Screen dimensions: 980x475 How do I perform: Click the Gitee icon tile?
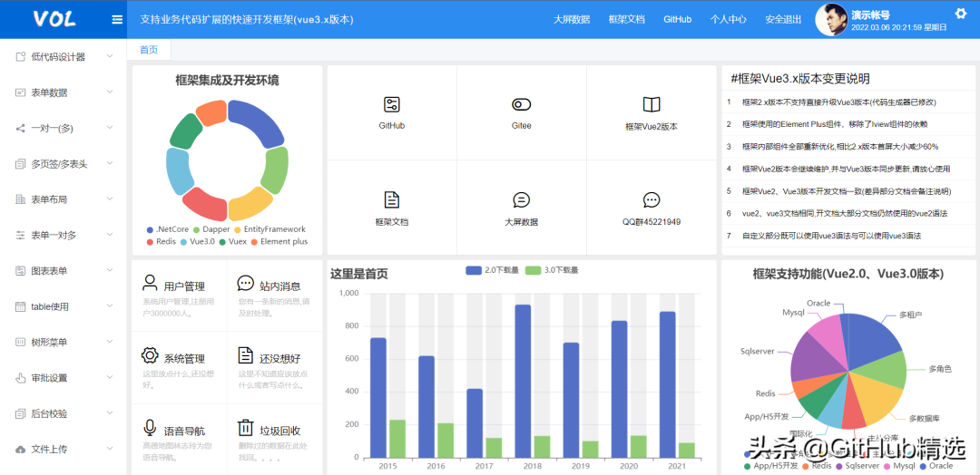point(521,105)
